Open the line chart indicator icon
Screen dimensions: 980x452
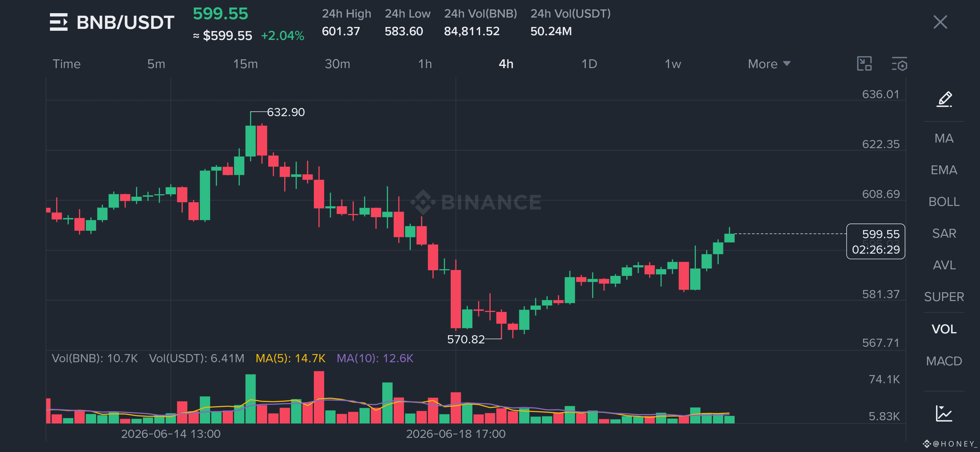click(944, 413)
